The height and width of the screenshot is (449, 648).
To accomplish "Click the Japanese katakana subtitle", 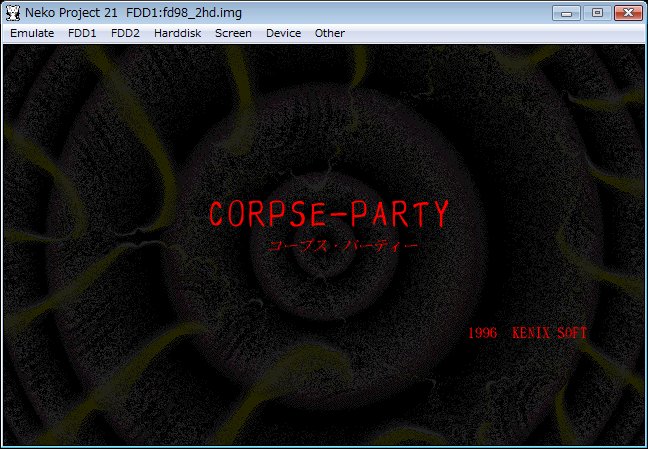I will point(343,246).
